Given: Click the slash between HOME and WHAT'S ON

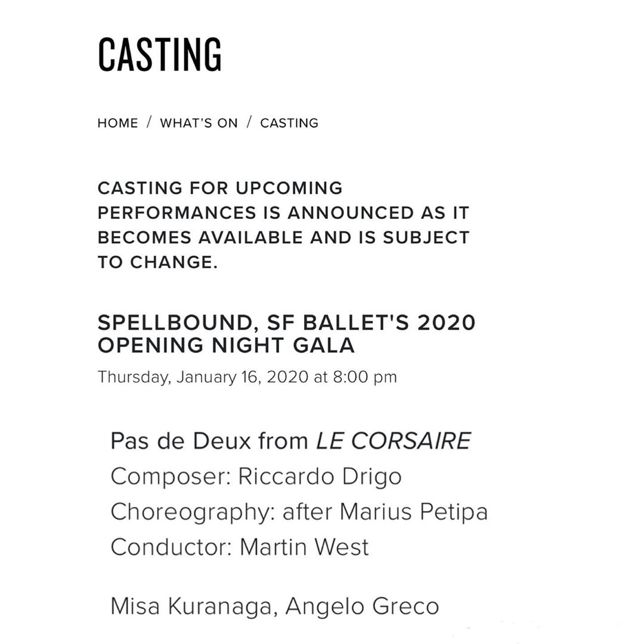Looking at the screenshot, I should [149, 123].
